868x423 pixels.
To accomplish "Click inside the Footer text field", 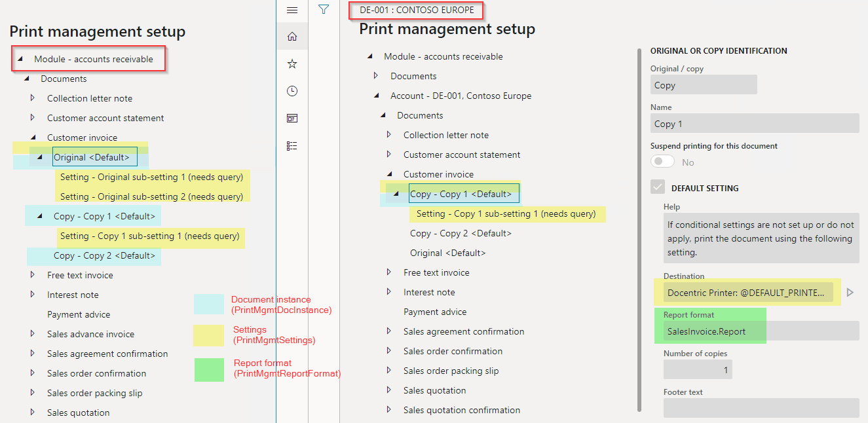I will (760, 409).
